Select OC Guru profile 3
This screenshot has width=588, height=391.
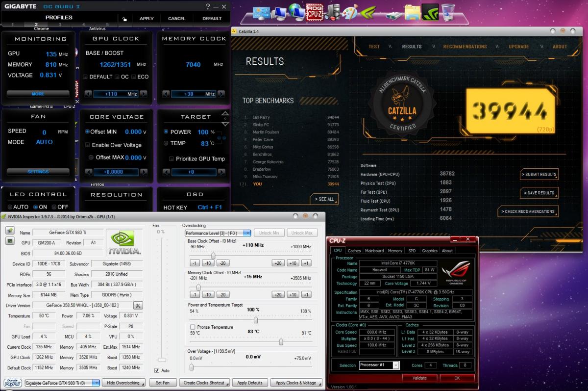(60, 24)
